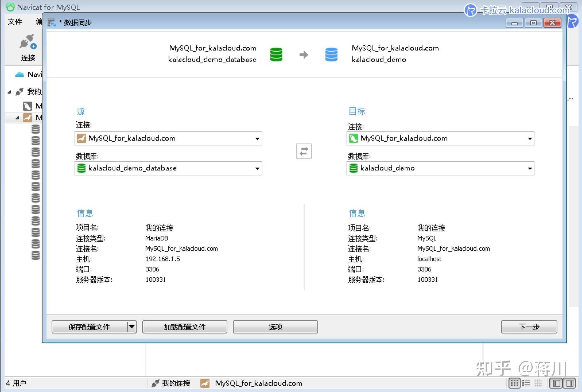Collapse the 我的连接 tree node
This screenshot has width=582, height=392.
click(x=9, y=92)
